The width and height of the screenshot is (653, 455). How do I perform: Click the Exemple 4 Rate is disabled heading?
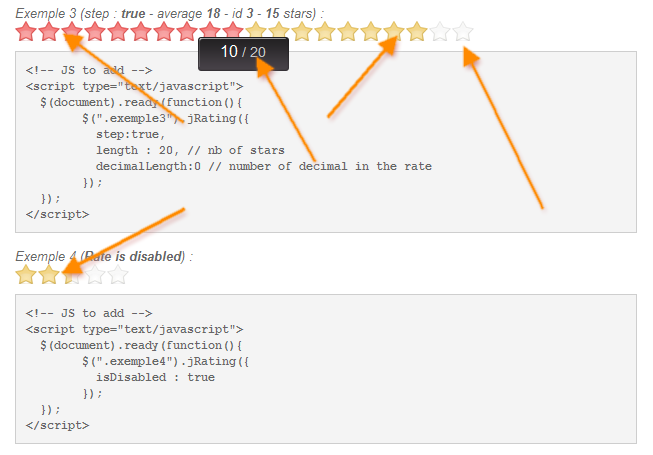104,256
